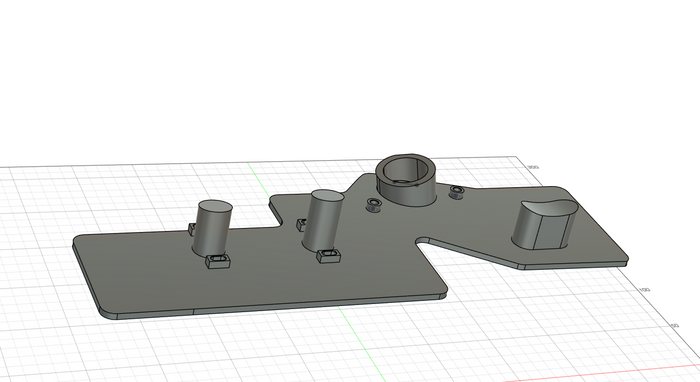The width and height of the screenshot is (700, 382).
Task: Click the top face of the left cylinder post
Action: tap(215, 207)
